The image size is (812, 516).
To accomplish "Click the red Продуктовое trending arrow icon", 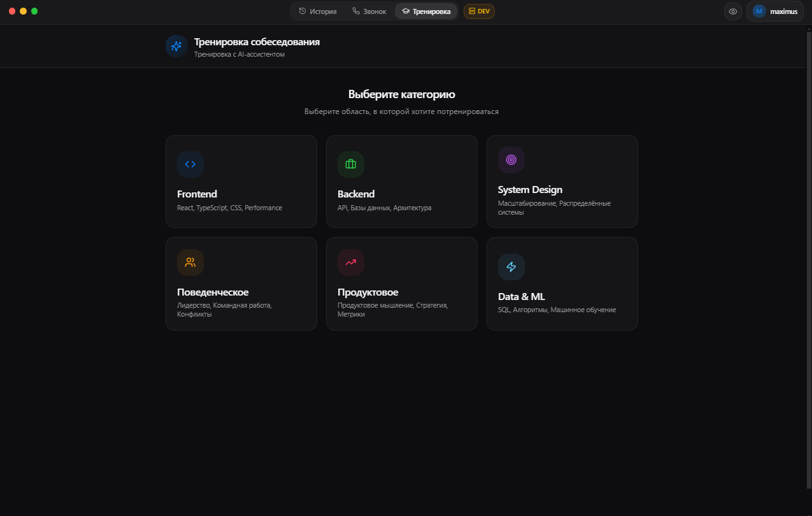I will click(351, 262).
